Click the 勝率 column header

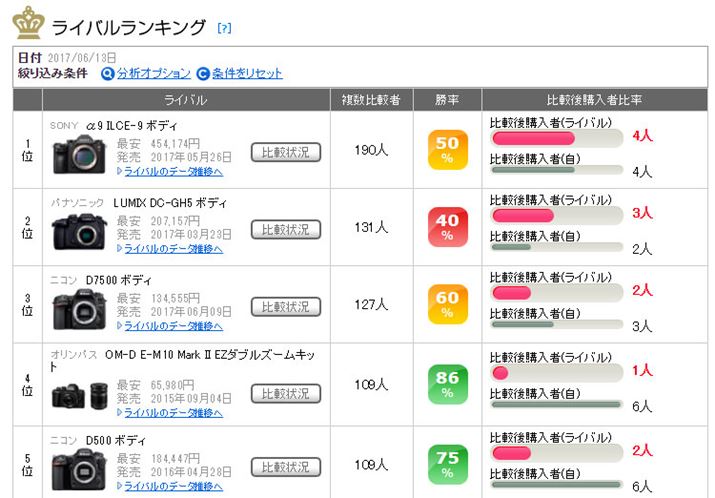448,100
